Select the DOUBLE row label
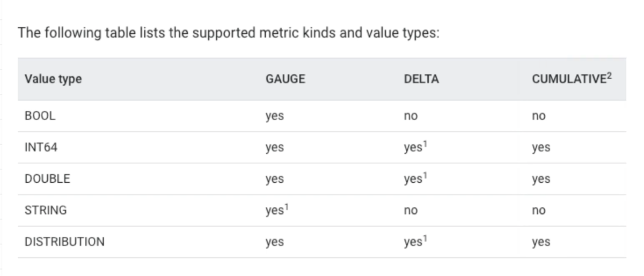 pyautogui.click(x=47, y=179)
